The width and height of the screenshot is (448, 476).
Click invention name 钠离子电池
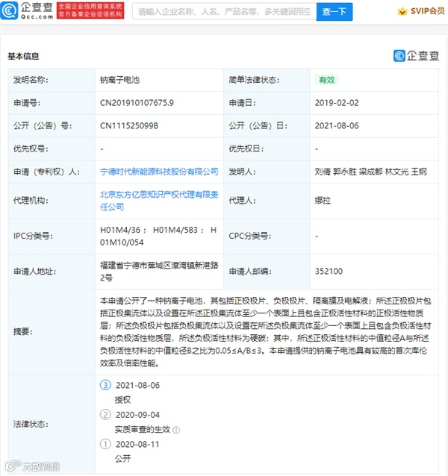point(119,80)
